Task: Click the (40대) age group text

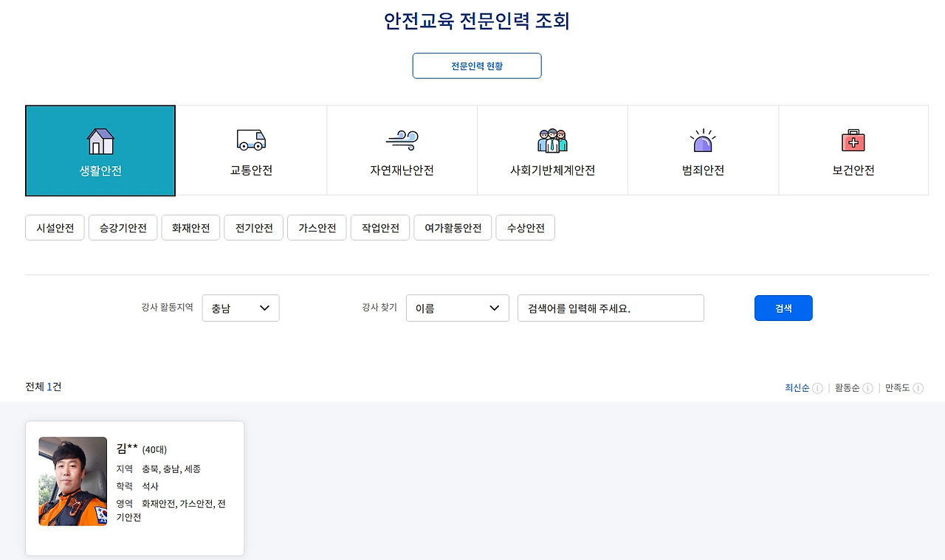Action: pos(154,449)
